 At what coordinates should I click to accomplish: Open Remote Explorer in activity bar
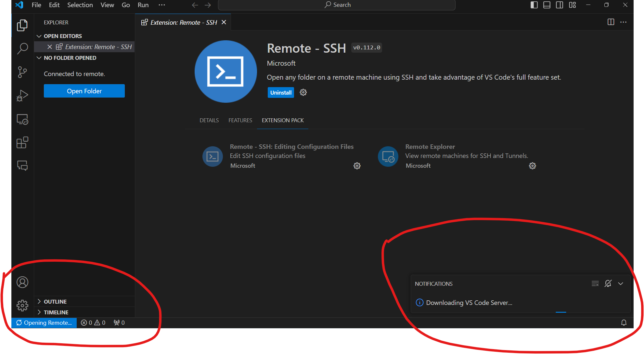point(22,119)
